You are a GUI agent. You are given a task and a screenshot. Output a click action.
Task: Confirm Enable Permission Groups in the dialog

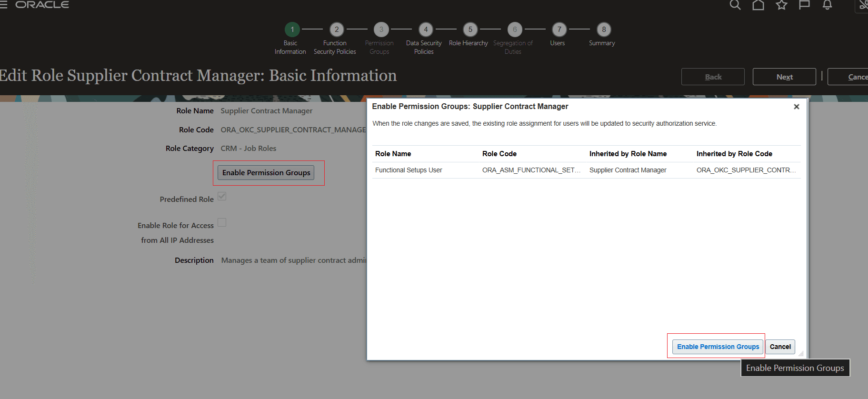[718, 347]
